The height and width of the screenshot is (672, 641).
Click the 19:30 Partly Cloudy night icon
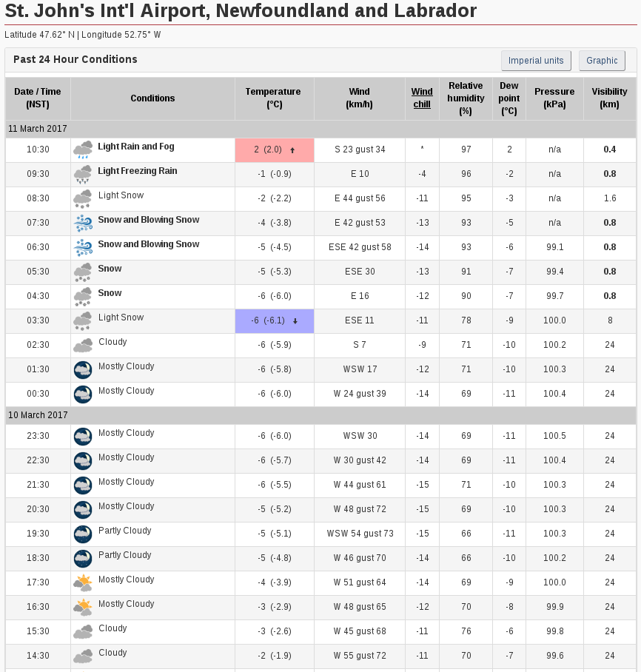83,534
